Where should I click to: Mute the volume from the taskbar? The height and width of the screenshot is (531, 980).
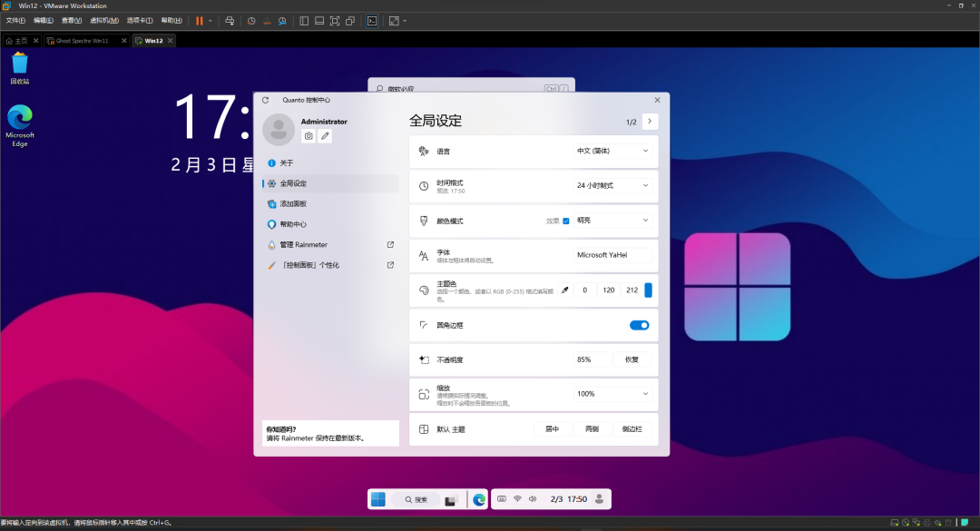pos(534,498)
